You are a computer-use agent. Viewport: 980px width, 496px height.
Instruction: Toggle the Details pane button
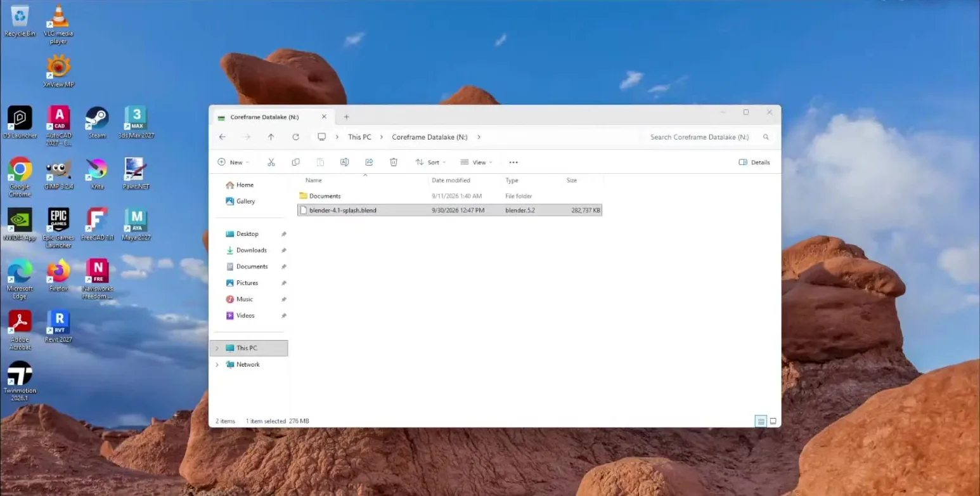[754, 162]
